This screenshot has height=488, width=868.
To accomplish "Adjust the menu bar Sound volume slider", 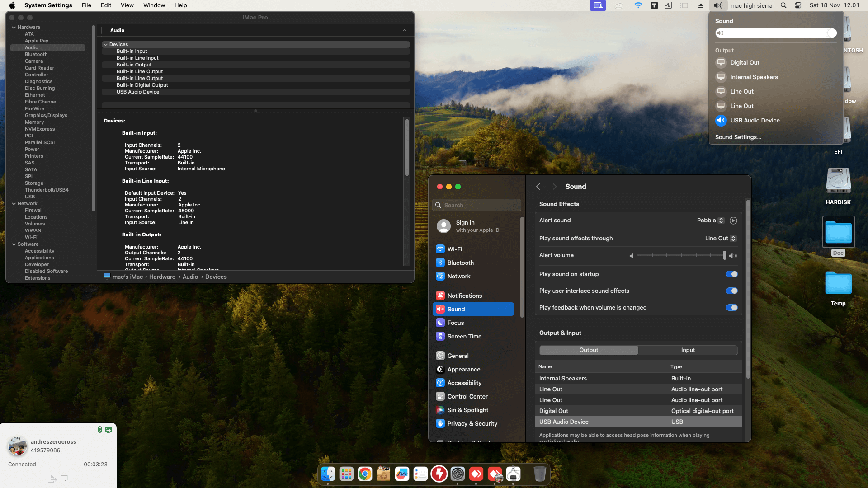I will tap(776, 33).
